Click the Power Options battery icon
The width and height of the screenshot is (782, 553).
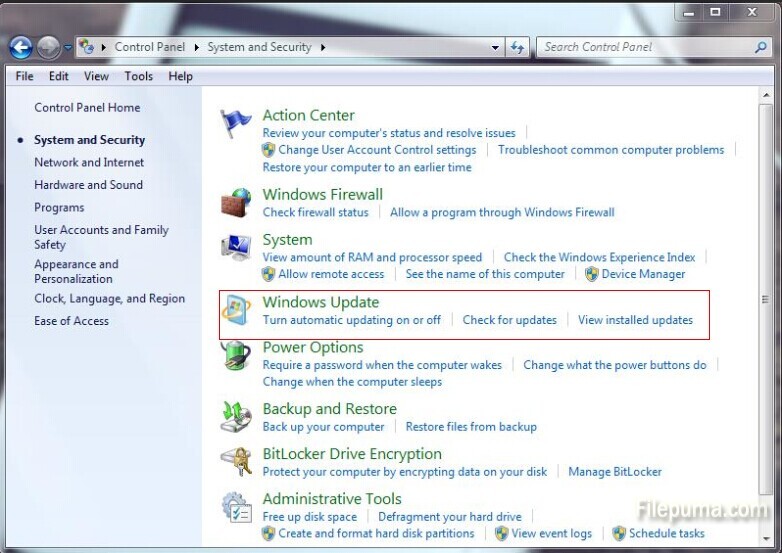tap(236, 356)
